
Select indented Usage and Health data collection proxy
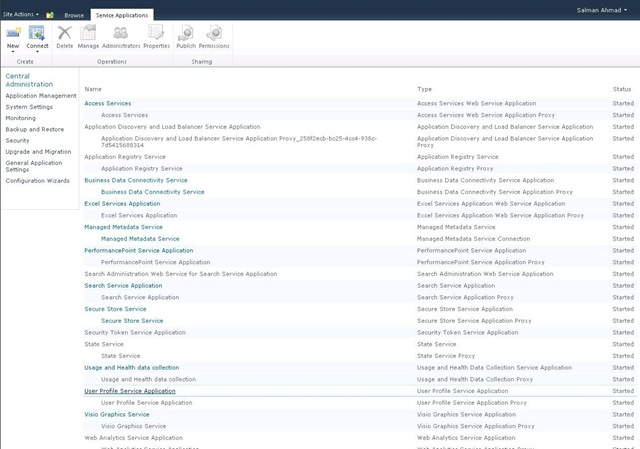pos(360,379)
